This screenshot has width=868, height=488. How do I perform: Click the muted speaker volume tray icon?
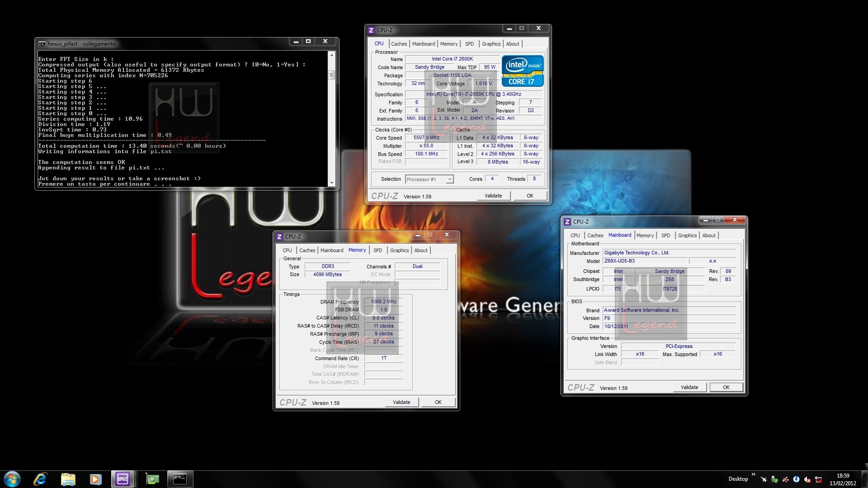807,479
